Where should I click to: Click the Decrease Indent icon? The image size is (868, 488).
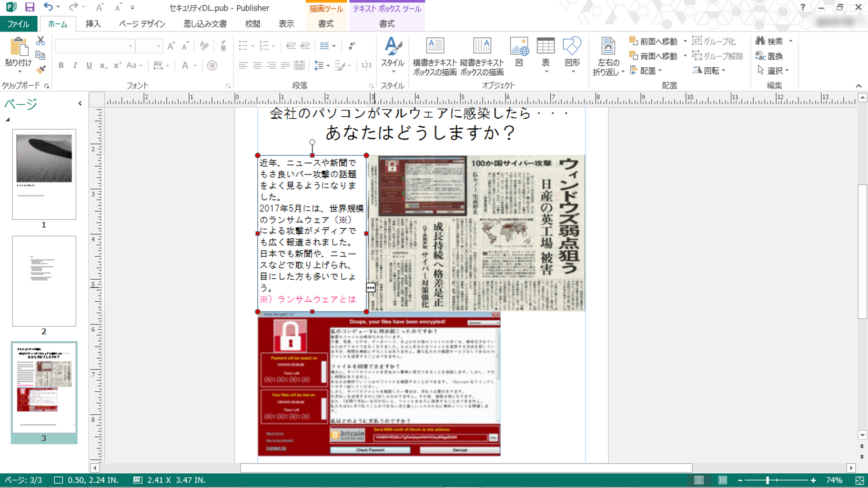click(x=291, y=46)
